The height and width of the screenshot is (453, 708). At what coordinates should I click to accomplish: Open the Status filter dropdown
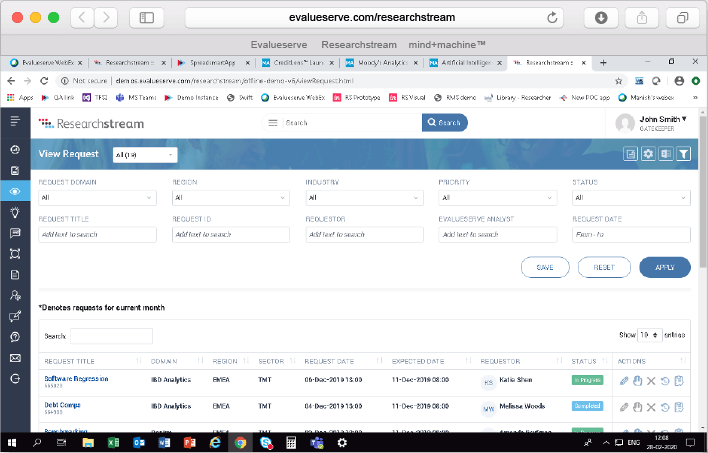pos(631,198)
